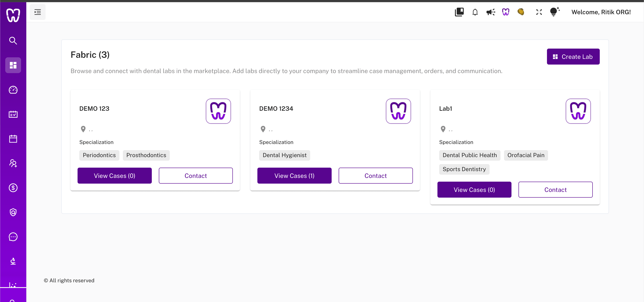Viewport: 644px width, 302px height.
Task: Click the Create Lab button
Action: click(x=573, y=57)
